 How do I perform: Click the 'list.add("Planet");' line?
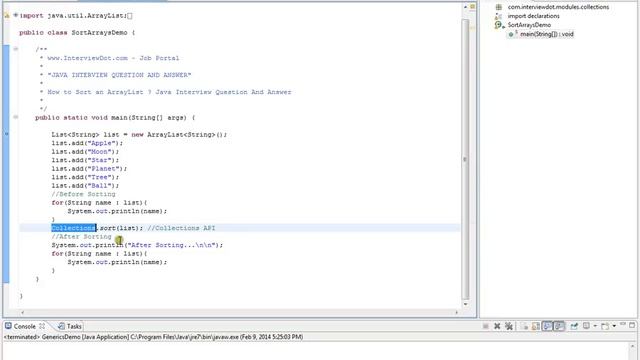click(89, 169)
